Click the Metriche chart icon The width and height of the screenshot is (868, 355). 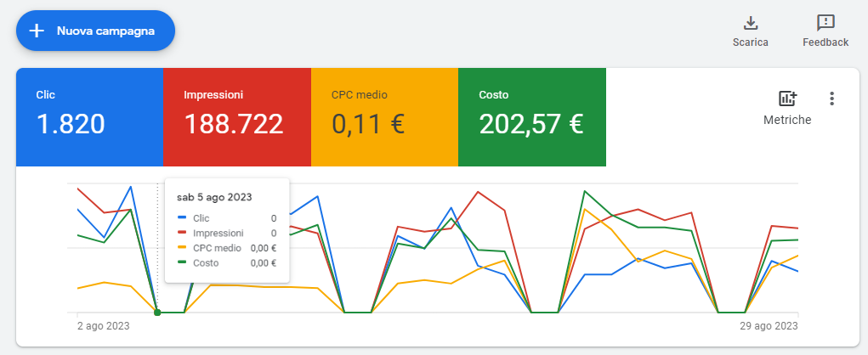pos(787,99)
